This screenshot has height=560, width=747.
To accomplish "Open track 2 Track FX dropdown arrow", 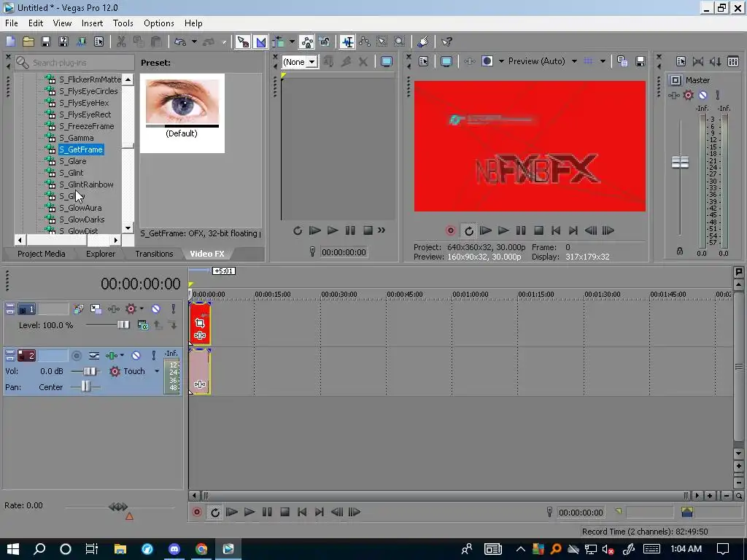I will click(122, 356).
